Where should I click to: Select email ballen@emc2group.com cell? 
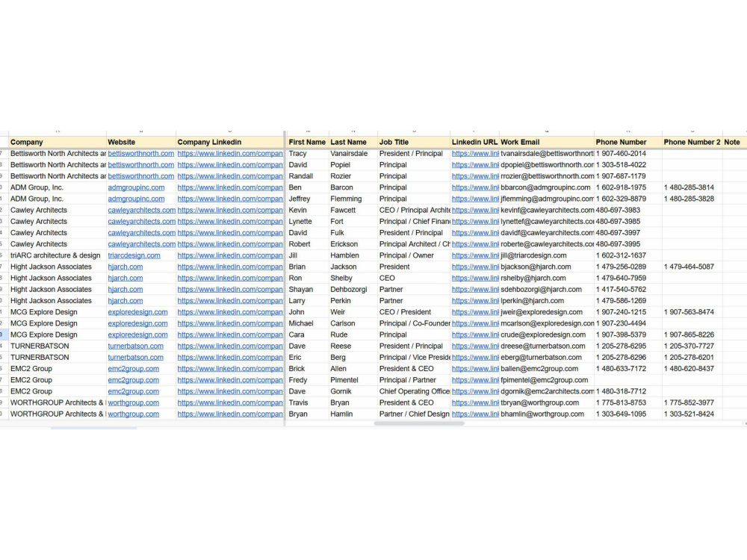(547, 369)
